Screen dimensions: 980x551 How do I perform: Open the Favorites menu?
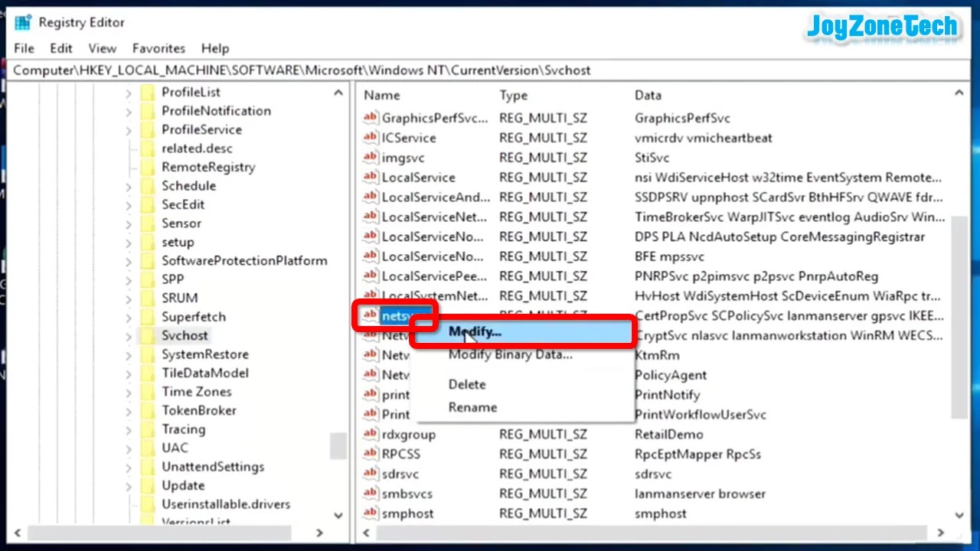158,48
